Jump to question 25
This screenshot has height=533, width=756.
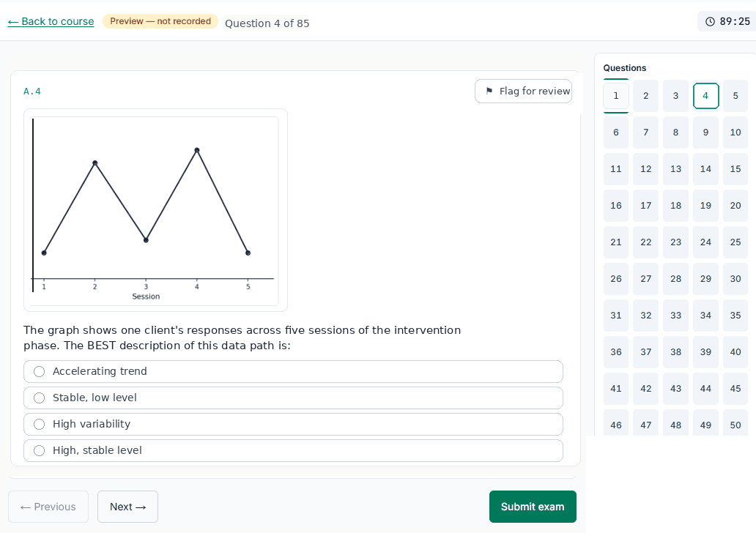pyautogui.click(x=735, y=242)
